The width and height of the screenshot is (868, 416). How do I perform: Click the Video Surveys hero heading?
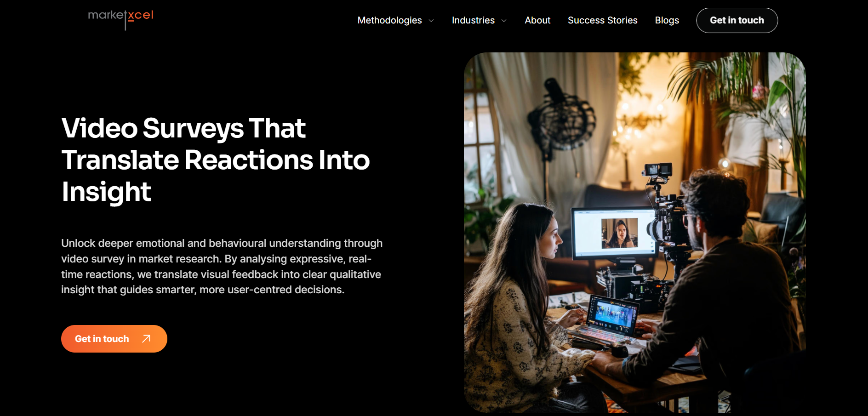[x=216, y=160]
